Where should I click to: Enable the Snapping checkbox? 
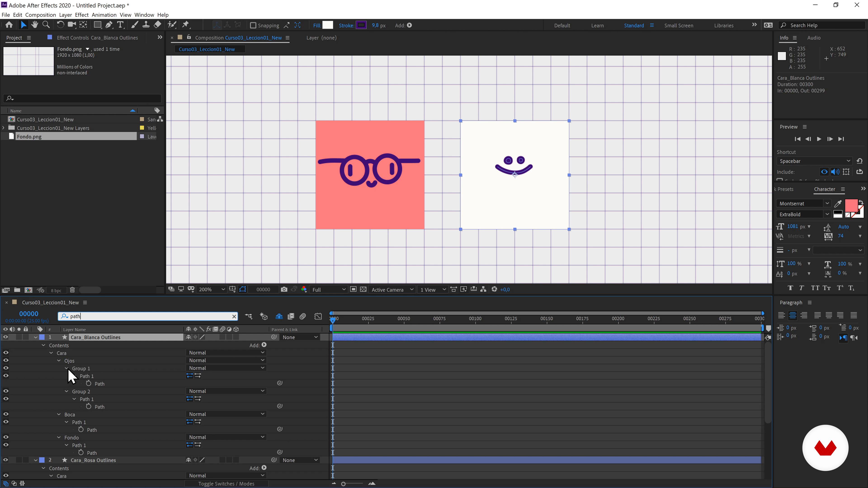click(x=253, y=25)
